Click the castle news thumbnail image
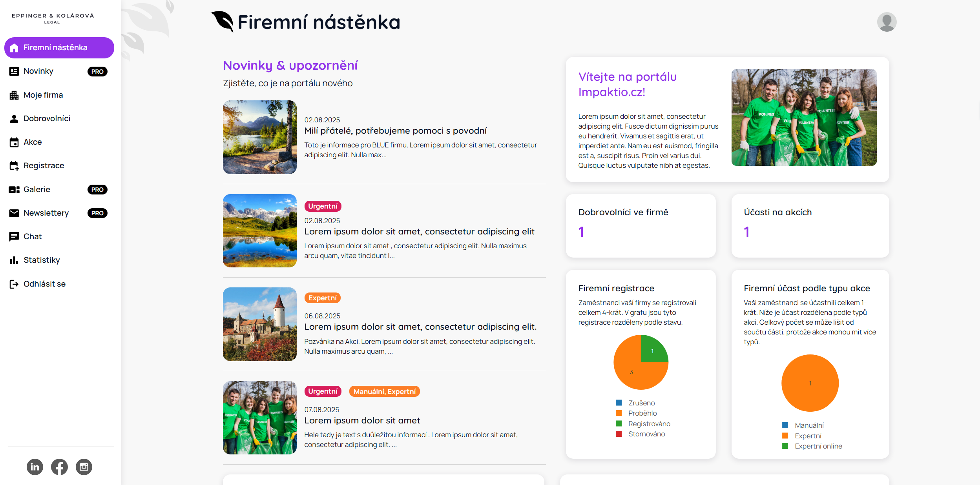 259,324
